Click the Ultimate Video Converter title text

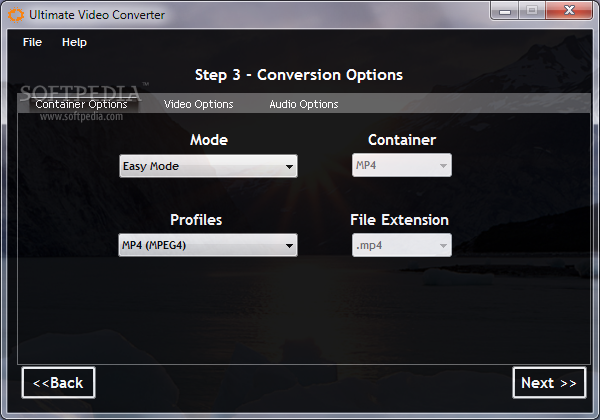[97, 15]
